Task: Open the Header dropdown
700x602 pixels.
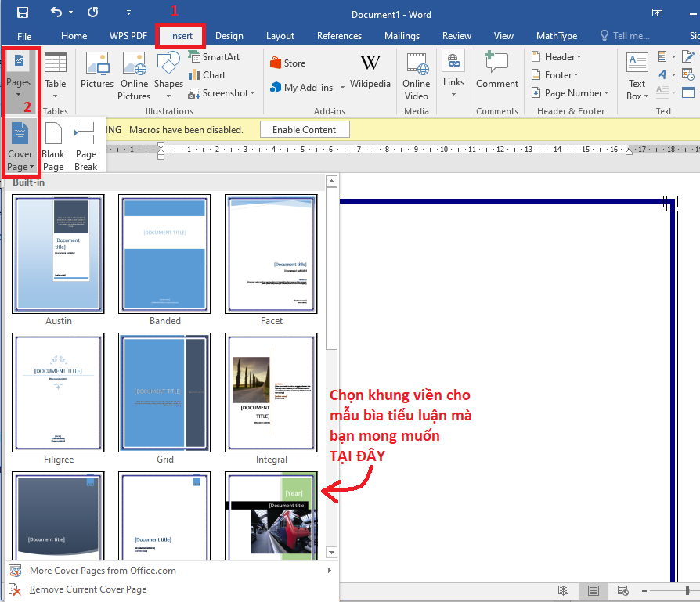Action: tap(556, 57)
